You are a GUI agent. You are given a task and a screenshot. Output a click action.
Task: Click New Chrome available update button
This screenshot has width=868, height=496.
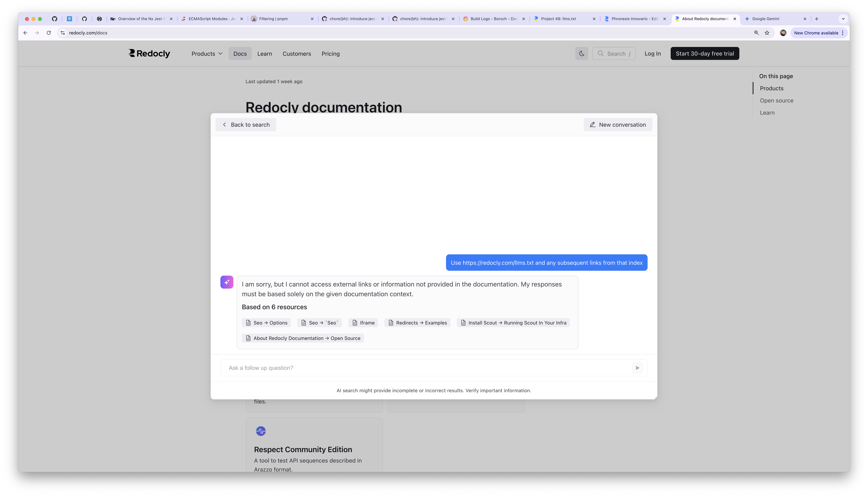816,33
